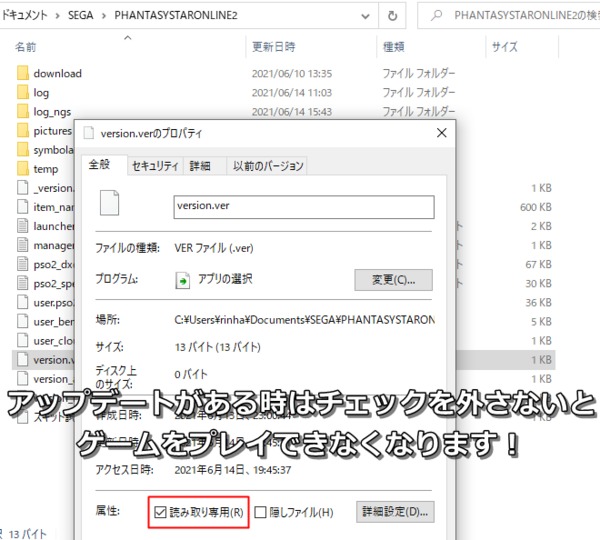Click ファイル フォルダー type for download row
Viewport: 600px width, 540px height.
419,73
